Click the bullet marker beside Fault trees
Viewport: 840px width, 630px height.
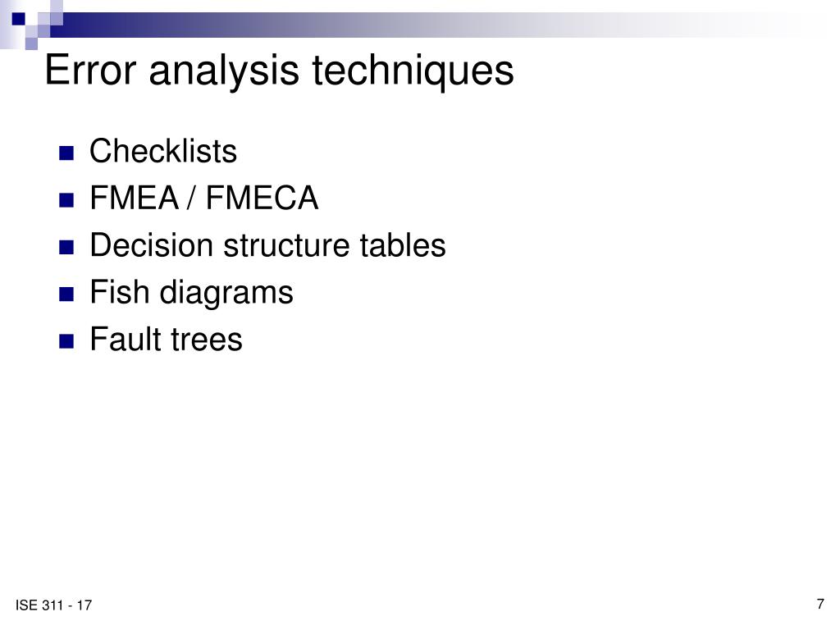(x=66, y=341)
